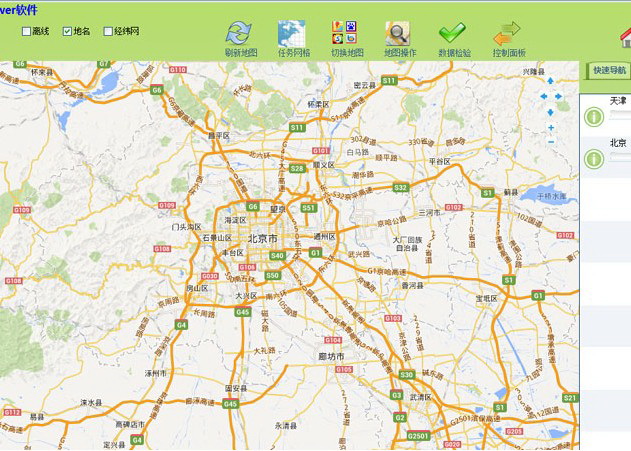This screenshot has width=631, height=451.
Task: Click the green S50 highway shield
Action: [272, 276]
